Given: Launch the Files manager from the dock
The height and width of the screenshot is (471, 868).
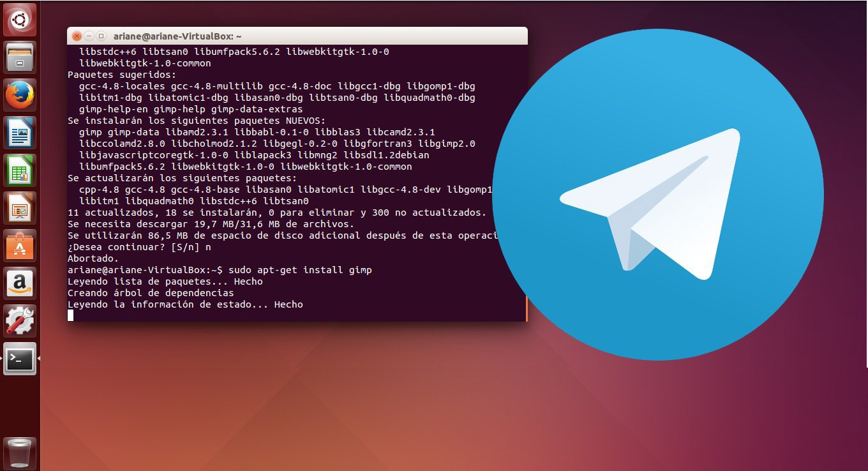Looking at the screenshot, I should click(x=20, y=57).
